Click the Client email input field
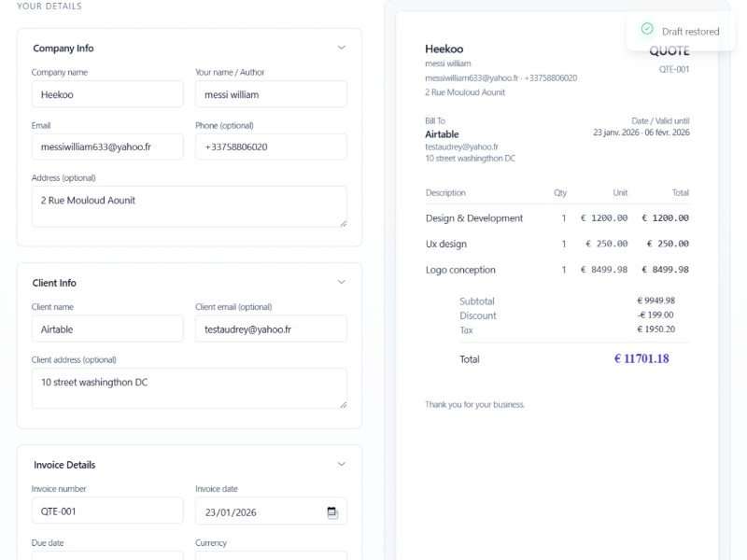 pos(271,329)
